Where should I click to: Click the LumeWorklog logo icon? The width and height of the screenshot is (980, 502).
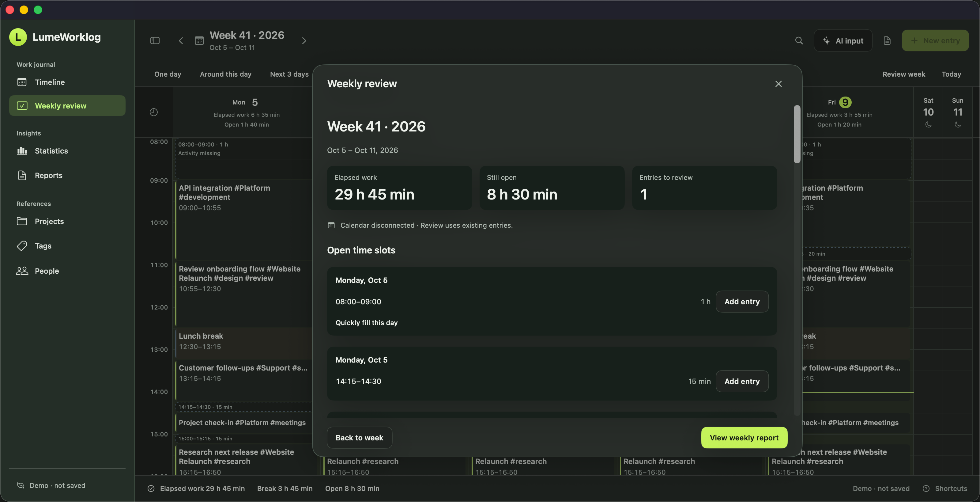point(18,37)
